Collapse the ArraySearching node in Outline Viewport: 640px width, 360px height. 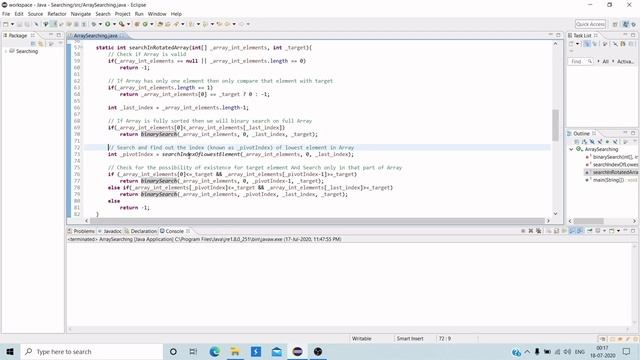tap(571, 149)
